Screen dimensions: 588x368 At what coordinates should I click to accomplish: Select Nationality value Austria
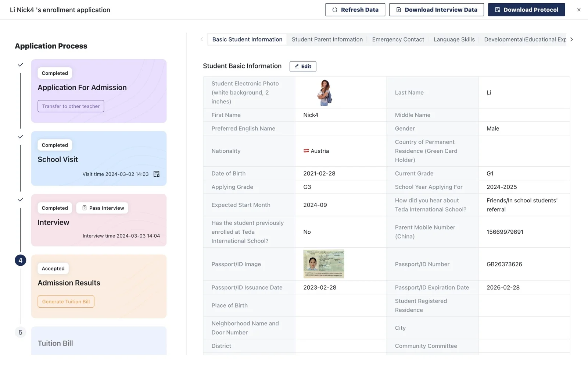[x=320, y=151]
